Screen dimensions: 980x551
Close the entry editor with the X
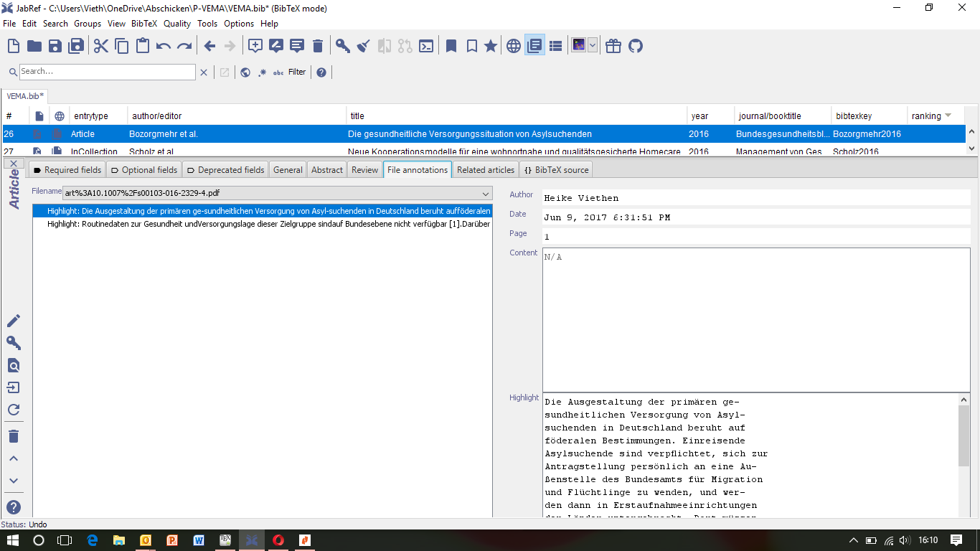(14, 164)
